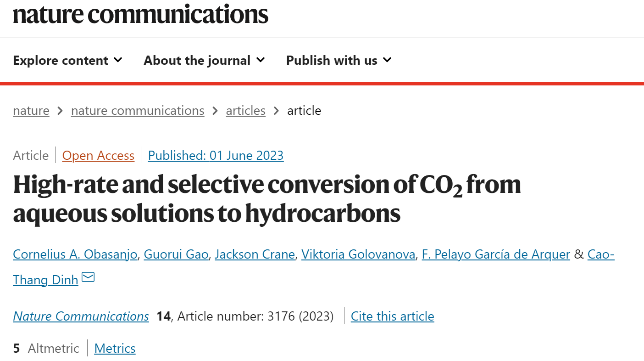644x361 pixels.
Task: Open the About the journal menu
Action: tap(204, 60)
